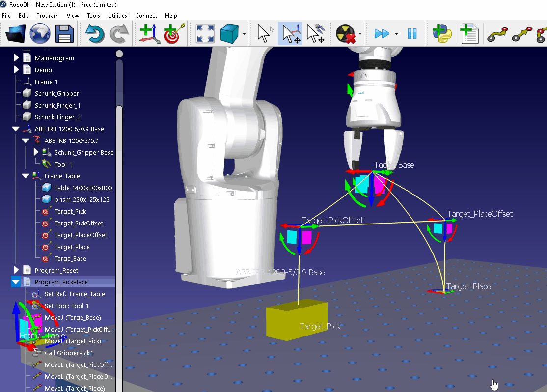Viewport: 547px width, 392px height.
Task: Activate the move tool TCP tool
Action: (x=315, y=33)
